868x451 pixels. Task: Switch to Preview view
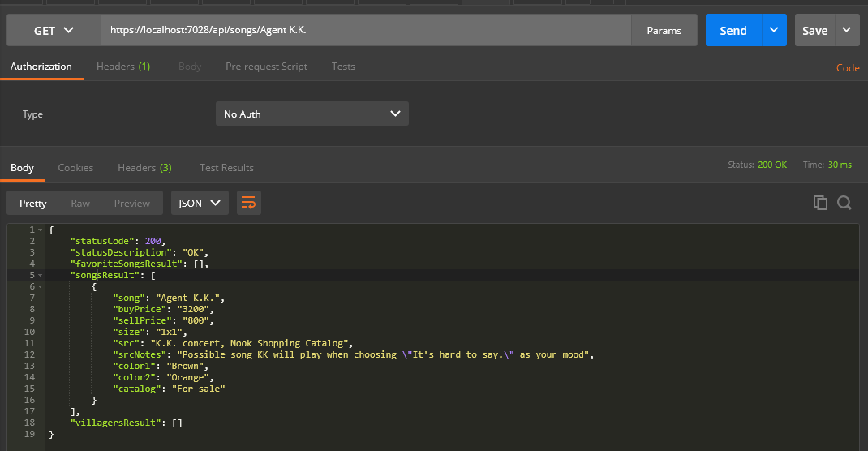tap(131, 203)
